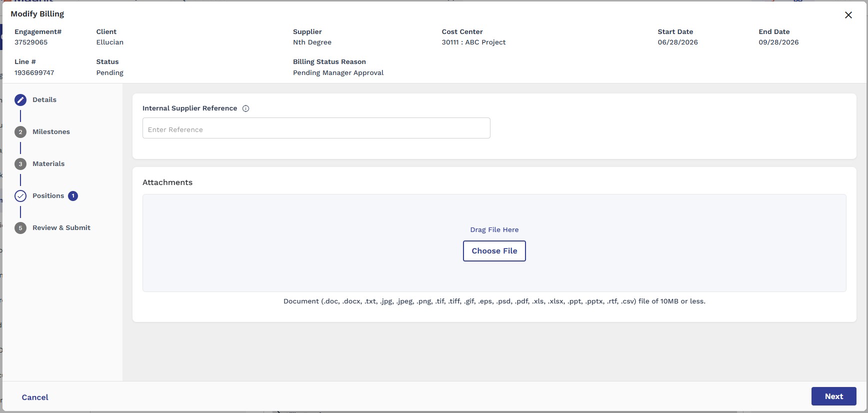
Task: Click the allowed file types note
Action: coord(494,301)
